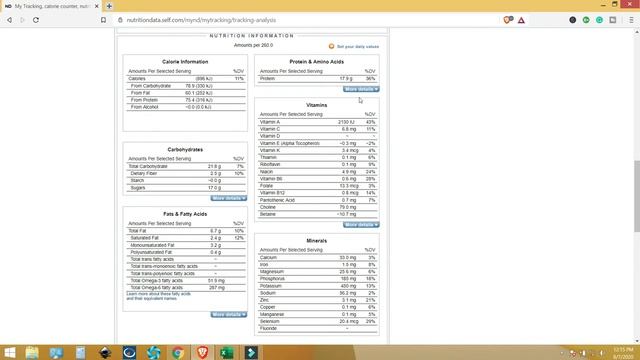
Task: Open Excel from the taskbar
Action: (227, 353)
